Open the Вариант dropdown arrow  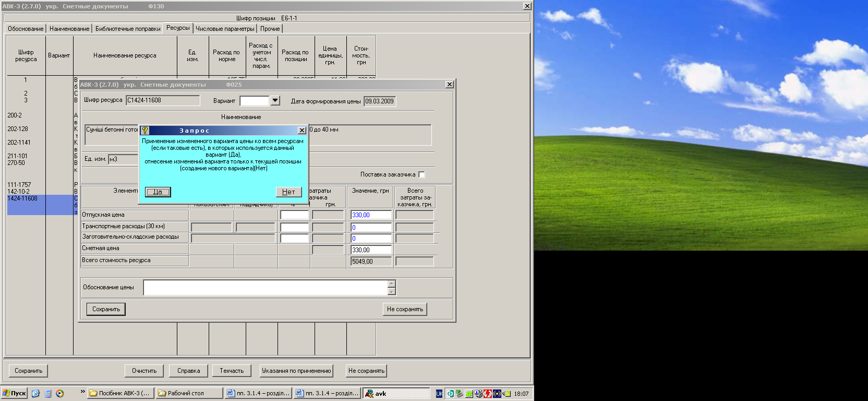click(275, 100)
